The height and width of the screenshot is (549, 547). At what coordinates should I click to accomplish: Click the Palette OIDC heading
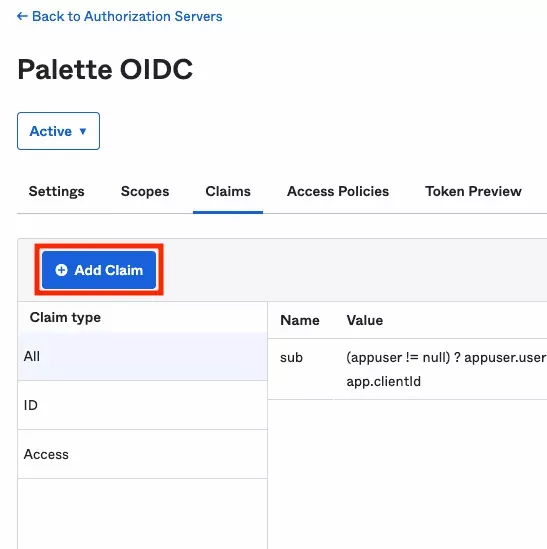pyautogui.click(x=105, y=69)
